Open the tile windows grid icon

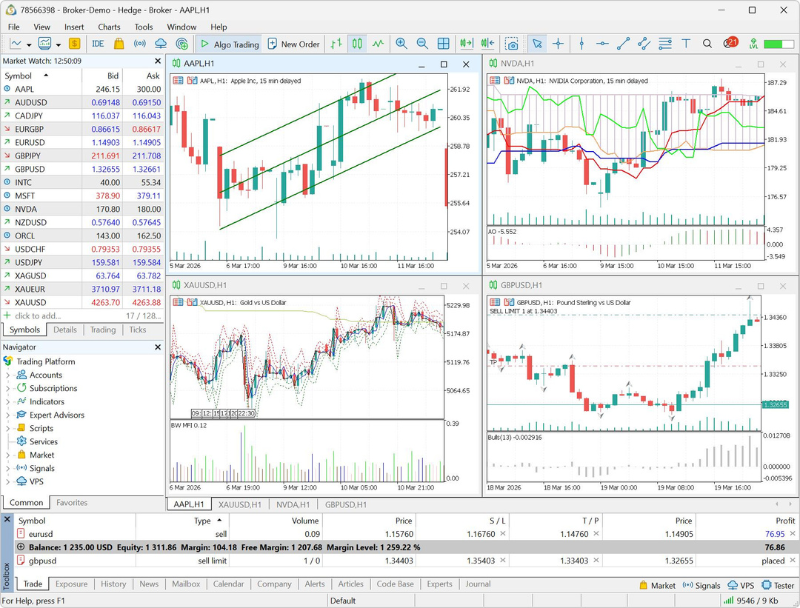pyautogui.click(x=443, y=44)
